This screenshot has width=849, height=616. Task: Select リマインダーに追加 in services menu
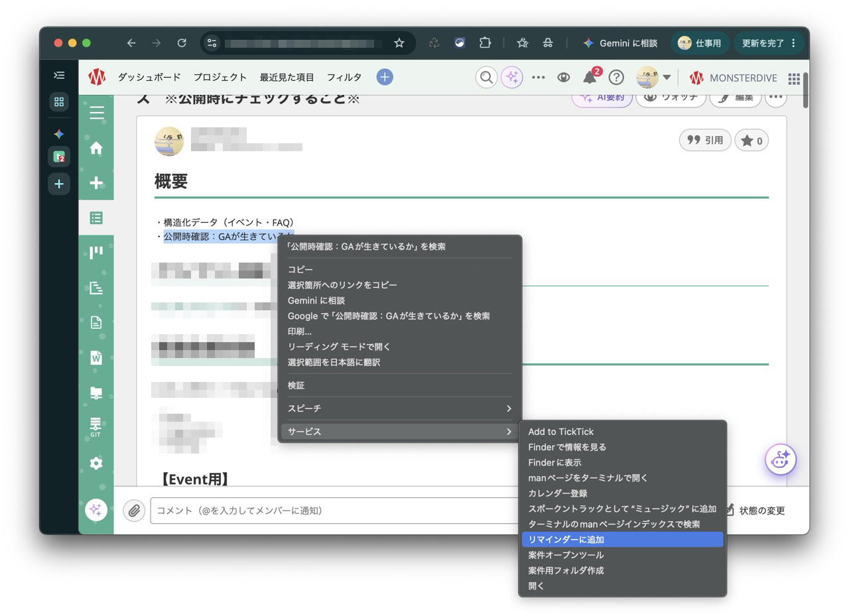point(622,540)
